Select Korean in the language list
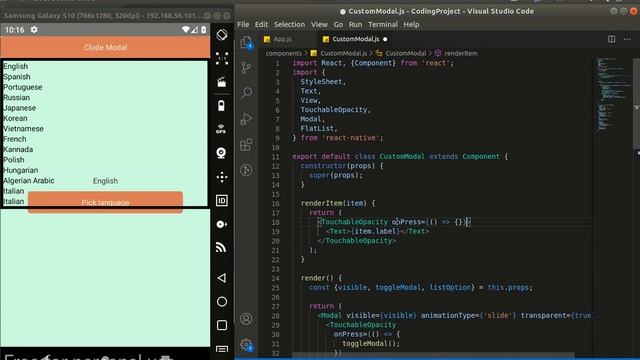640x360 pixels. 15,118
